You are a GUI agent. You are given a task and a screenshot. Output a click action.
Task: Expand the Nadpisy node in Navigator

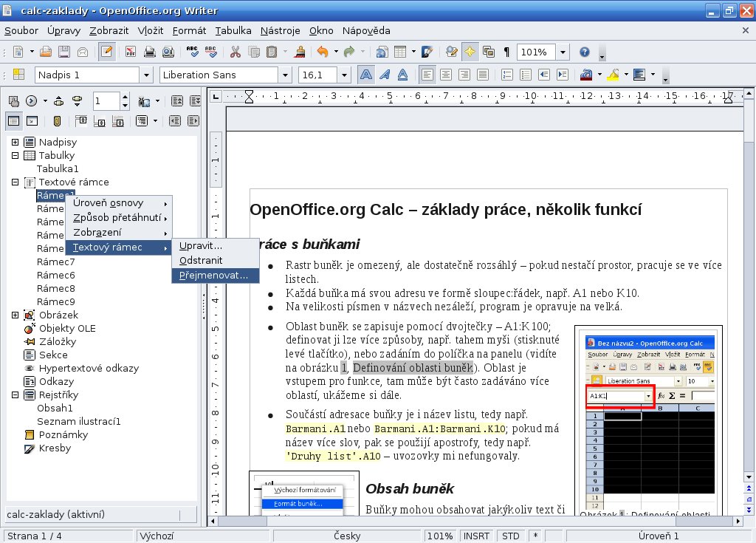tap(15, 142)
